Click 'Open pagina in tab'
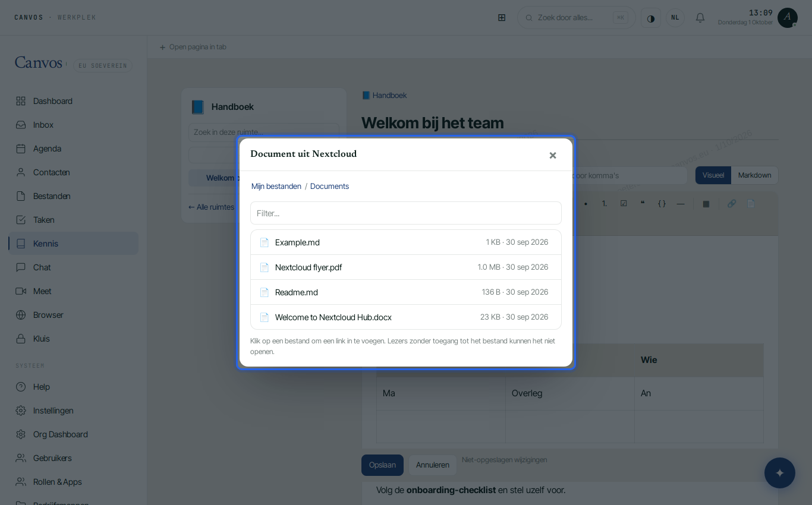The image size is (812, 505). pos(193,47)
